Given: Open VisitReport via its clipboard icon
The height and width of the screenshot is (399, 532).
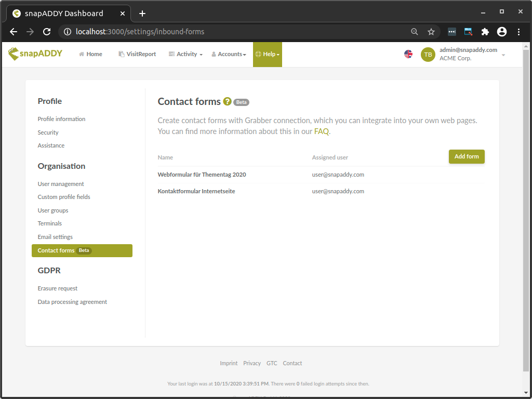Looking at the screenshot, I should point(120,54).
